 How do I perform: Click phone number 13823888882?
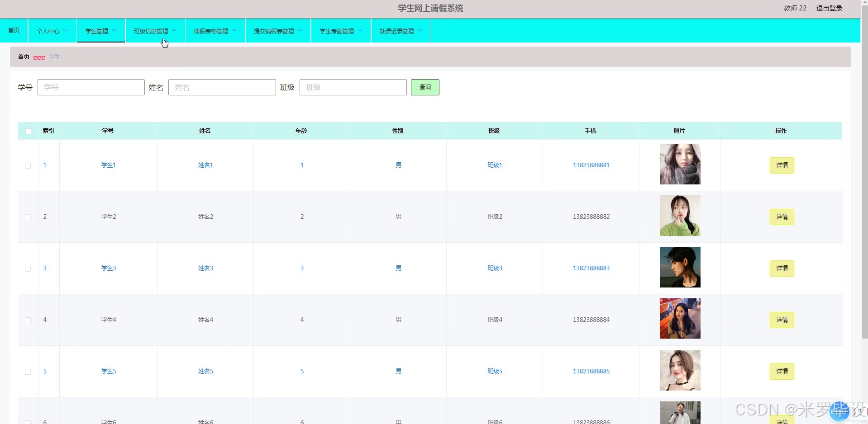(591, 217)
